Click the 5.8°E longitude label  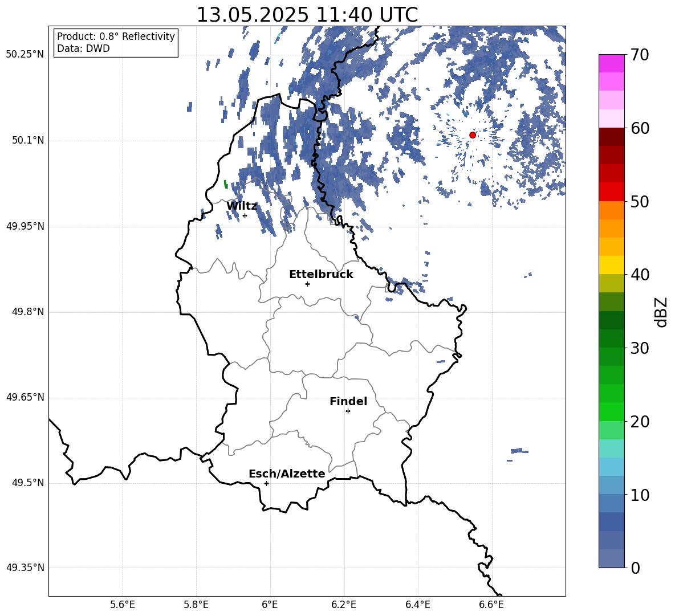point(196,605)
